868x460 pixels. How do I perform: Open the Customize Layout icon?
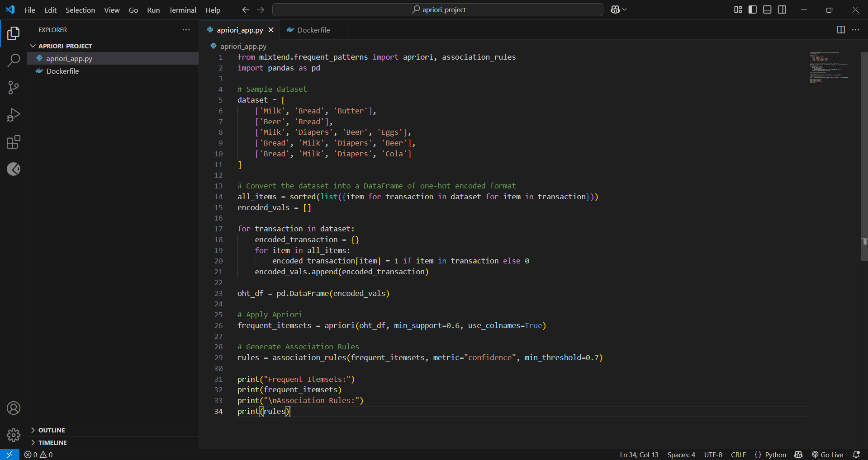pyautogui.click(x=738, y=9)
